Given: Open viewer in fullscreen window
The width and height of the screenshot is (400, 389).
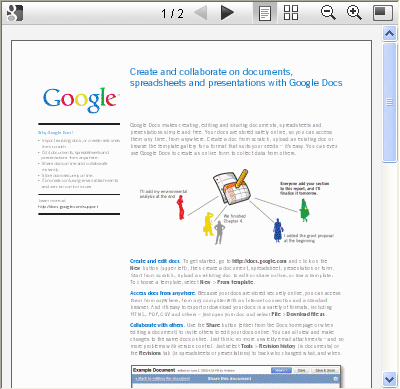Looking at the screenshot, I should point(382,13).
